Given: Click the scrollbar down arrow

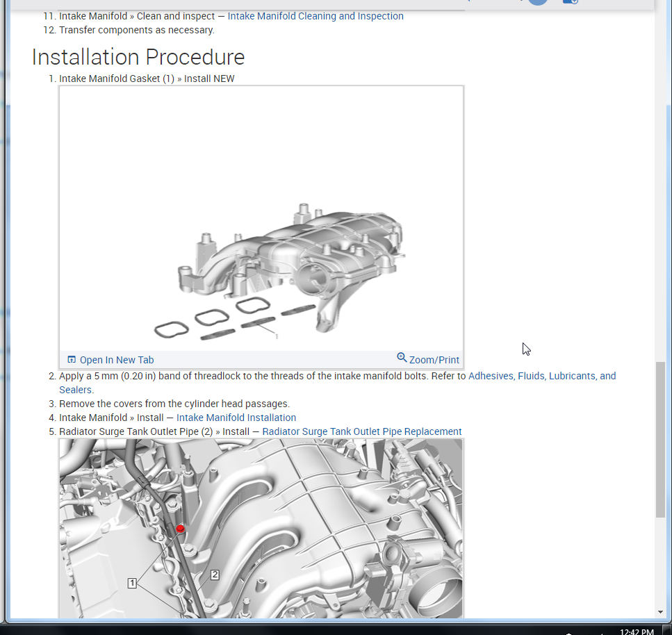Looking at the screenshot, I should point(660,612).
